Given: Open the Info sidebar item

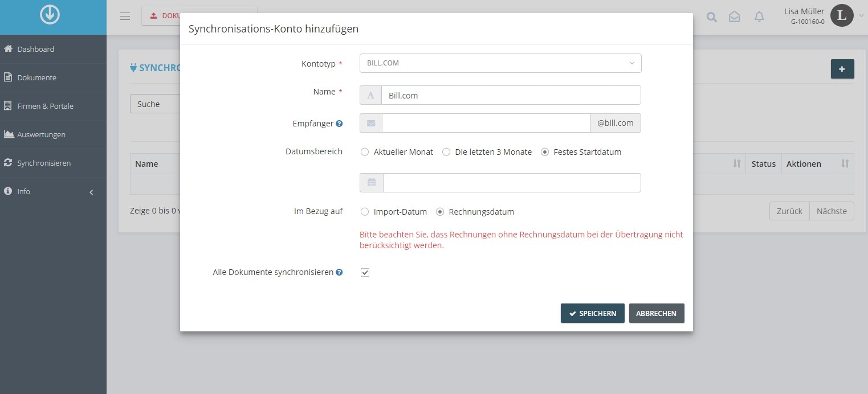Looking at the screenshot, I should [x=53, y=191].
